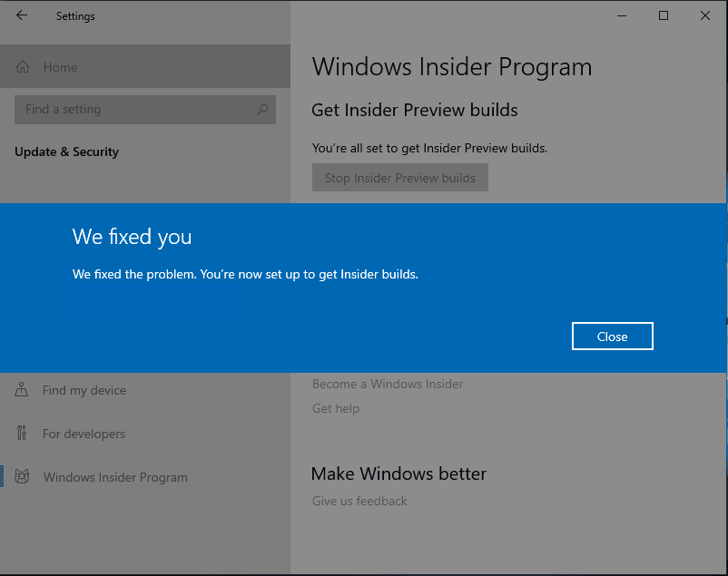Click the Settings hamburger area beside back arrow

(x=75, y=15)
